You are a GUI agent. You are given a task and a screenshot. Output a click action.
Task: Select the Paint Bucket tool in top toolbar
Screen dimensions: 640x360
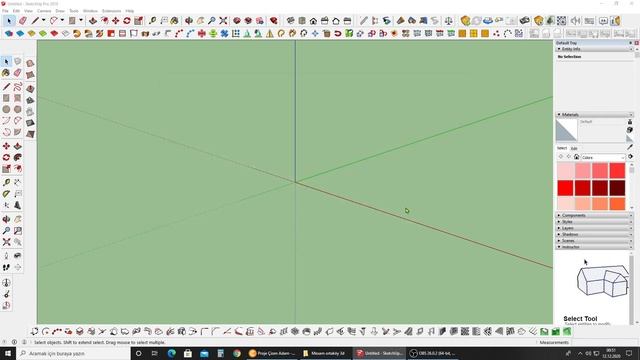[x=174, y=20]
